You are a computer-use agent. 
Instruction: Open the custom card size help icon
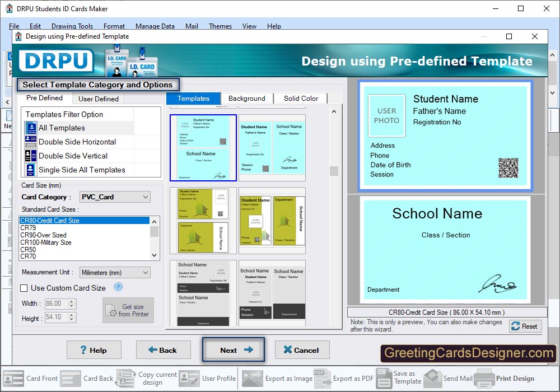pos(118,287)
